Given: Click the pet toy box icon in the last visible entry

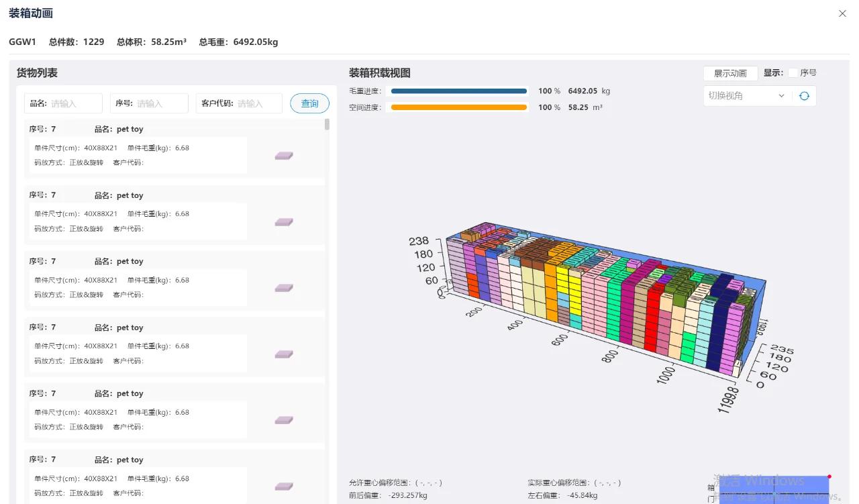Looking at the screenshot, I should pyautogui.click(x=283, y=486).
